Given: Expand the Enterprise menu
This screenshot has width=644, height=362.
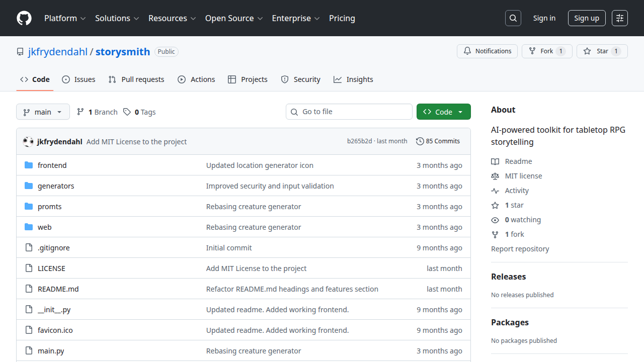Looking at the screenshot, I should pyautogui.click(x=296, y=18).
